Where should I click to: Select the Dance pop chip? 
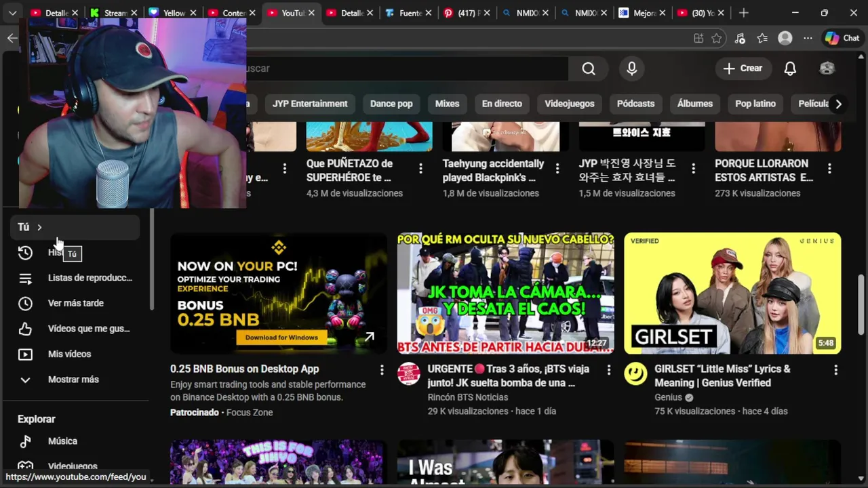point(391,104)
